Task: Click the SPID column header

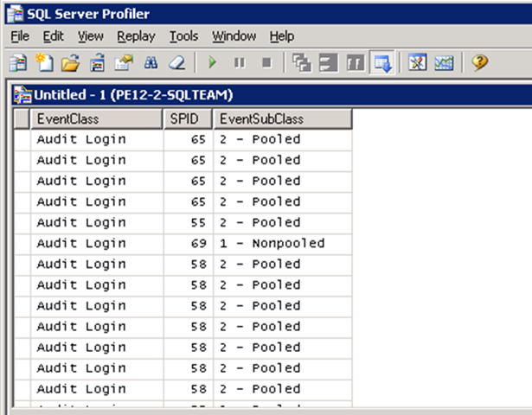Action: (x=188, y=118)
